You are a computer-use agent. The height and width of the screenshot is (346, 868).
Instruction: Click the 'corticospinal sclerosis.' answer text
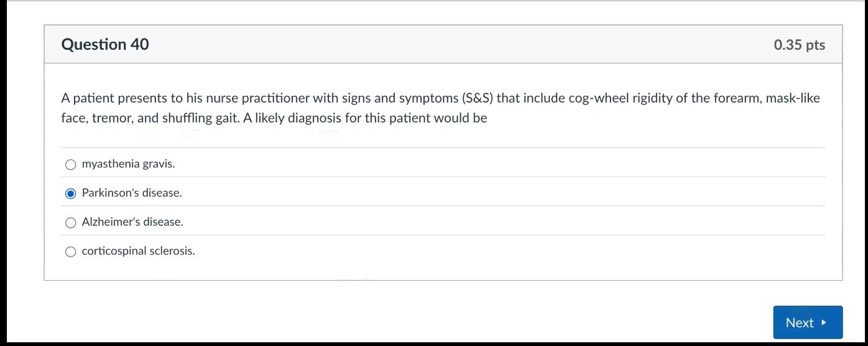138,251
